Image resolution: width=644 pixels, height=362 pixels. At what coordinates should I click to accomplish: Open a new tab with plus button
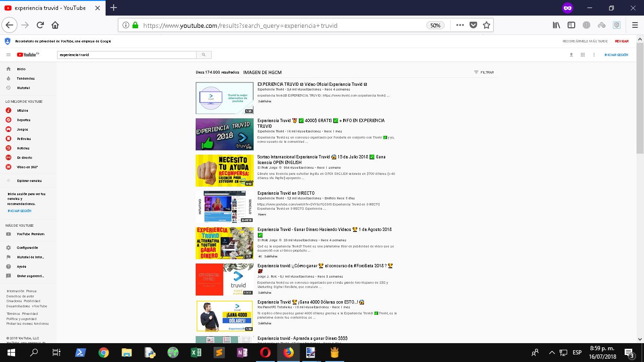(x=114, y=8)
